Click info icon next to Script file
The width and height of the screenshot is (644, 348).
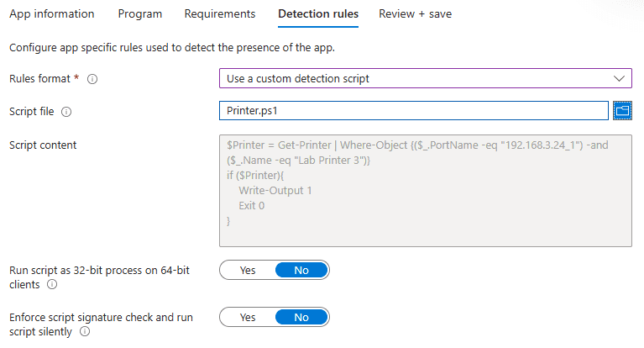(x=66, y=112)
